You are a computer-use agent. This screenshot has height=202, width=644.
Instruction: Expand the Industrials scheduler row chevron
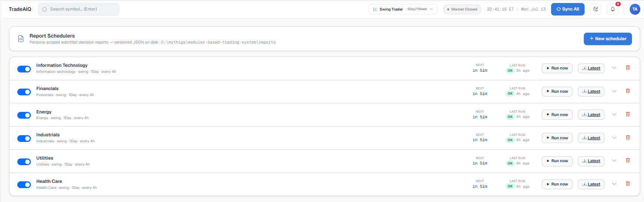point(614,138)
